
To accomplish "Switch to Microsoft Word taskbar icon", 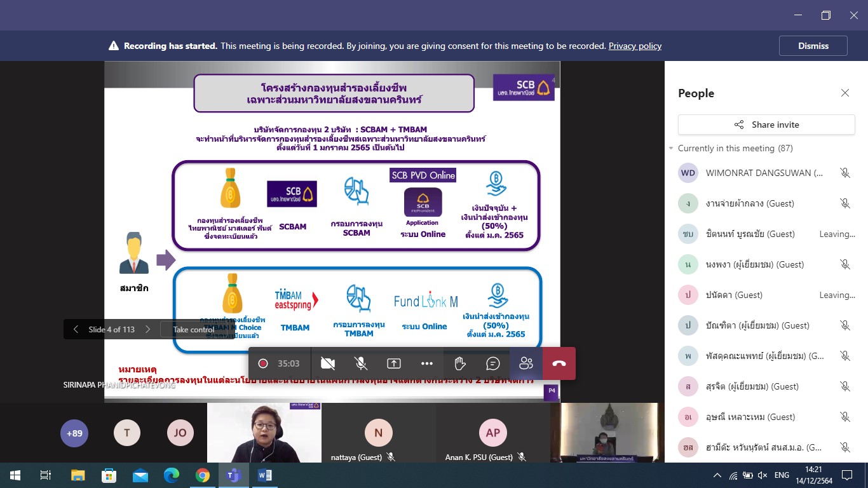I will coord(265,475).
